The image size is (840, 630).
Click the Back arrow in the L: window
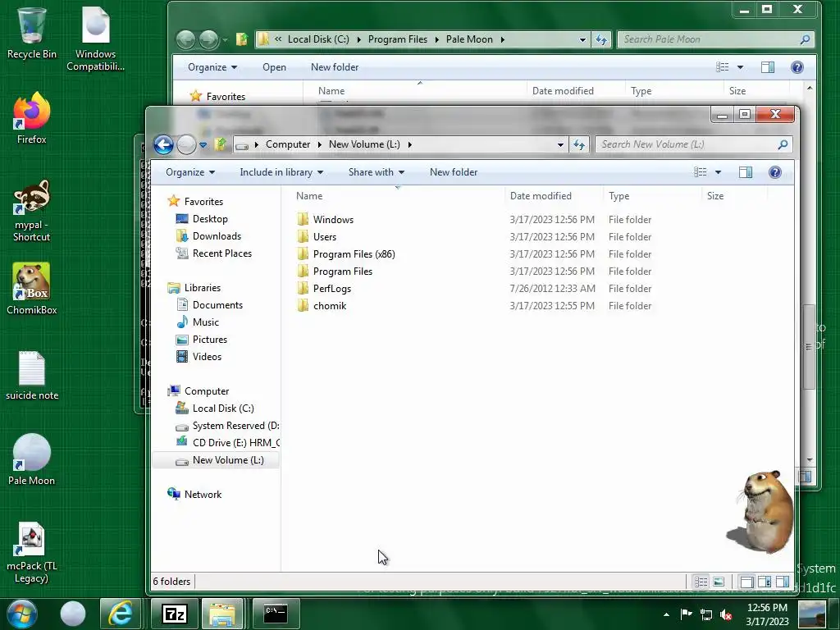pyautogui.click(x=163, y=144)
